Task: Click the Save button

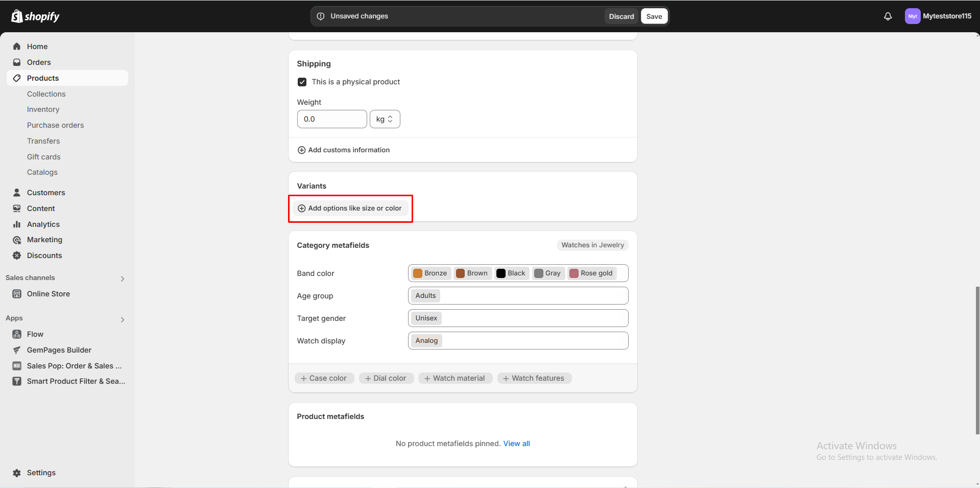Action: tap(654, 16)
